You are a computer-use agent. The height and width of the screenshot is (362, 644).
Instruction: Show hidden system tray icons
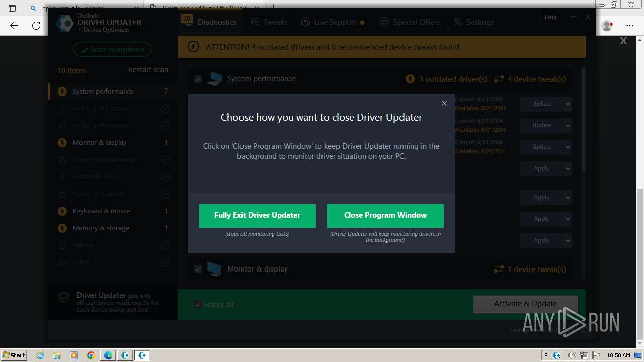[546, 355]
